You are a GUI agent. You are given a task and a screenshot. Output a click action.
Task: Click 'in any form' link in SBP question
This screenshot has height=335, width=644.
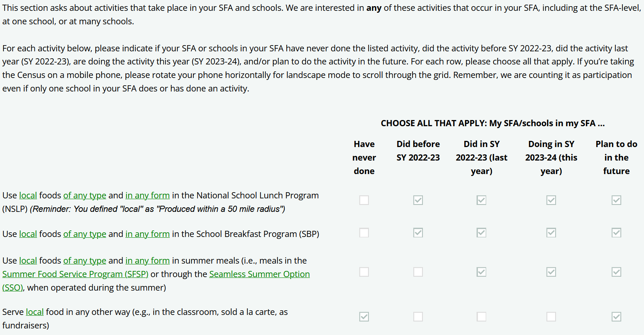tap(147, 234)
